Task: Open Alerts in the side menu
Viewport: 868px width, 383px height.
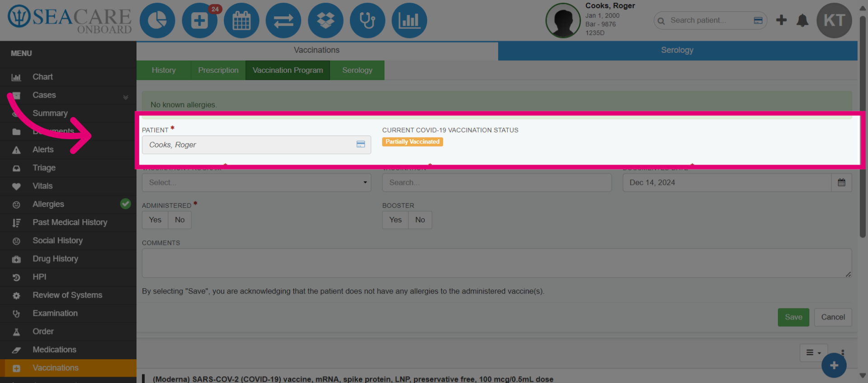Action: click(x=68, y=149)
